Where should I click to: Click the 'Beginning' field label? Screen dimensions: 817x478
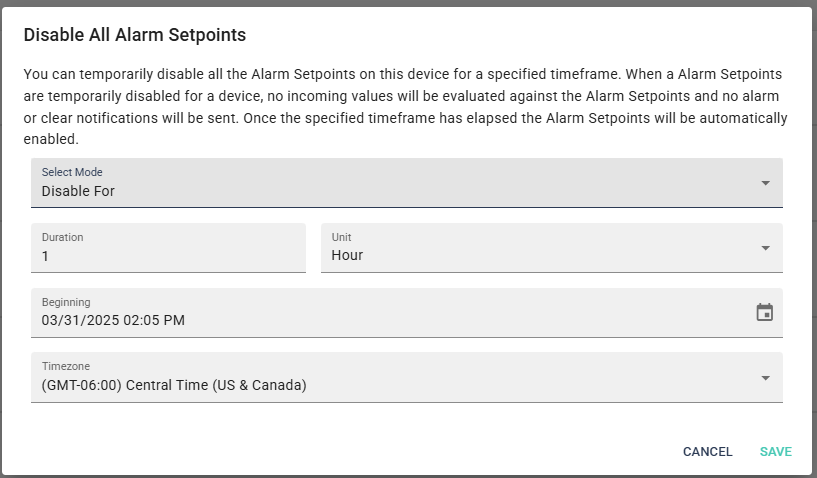point(66,302)
